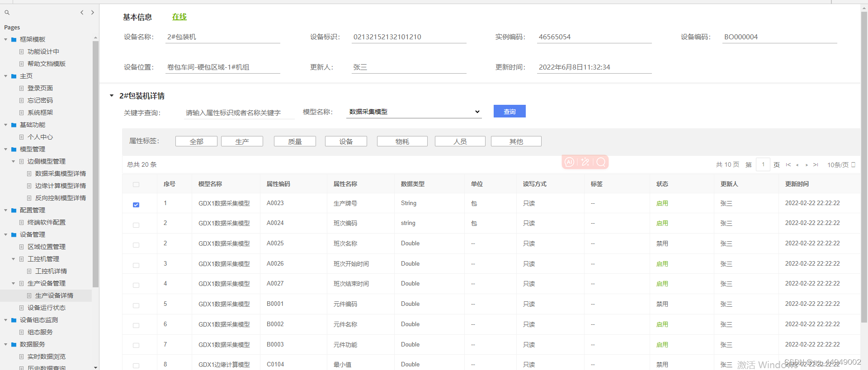Click the page icon next to 区域位置管理
The width and height of the screenshot is (868, 370).
[x=21, y=247]
